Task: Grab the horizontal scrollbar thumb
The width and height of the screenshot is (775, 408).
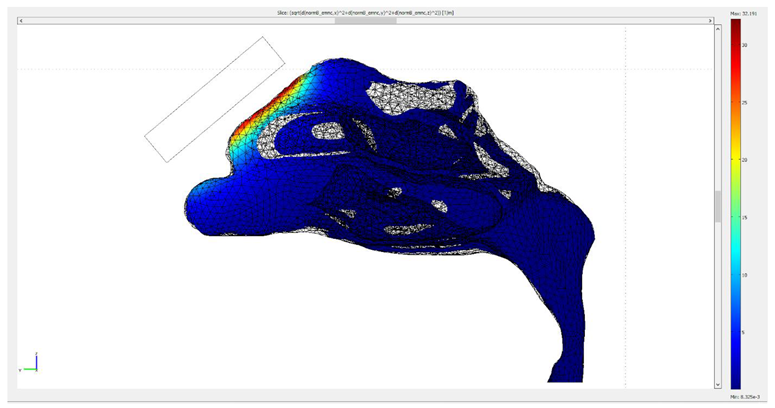Action: (x=365, y=20)
